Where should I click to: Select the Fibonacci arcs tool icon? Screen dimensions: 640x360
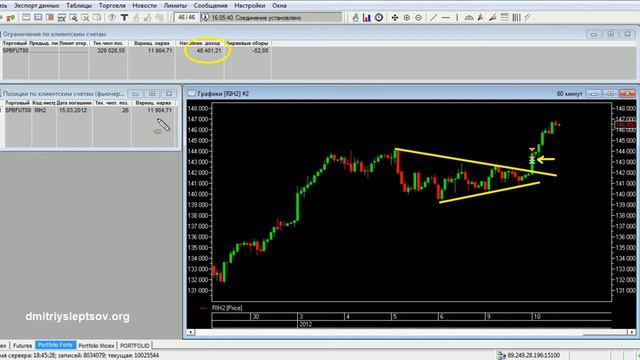[x=469, y=18]
